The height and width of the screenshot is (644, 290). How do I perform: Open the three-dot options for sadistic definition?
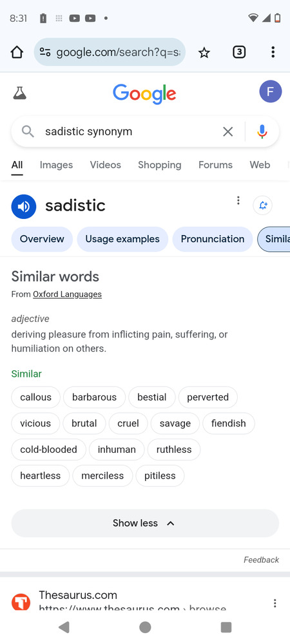238,200
